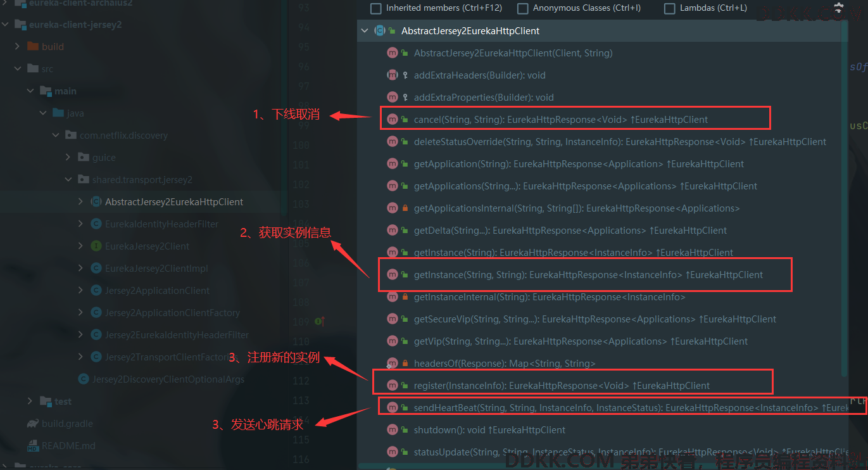Screen dimensions: 868x470
Task: Click the method icon of sendHeartBeat
Action: click(x=392, y=408)
